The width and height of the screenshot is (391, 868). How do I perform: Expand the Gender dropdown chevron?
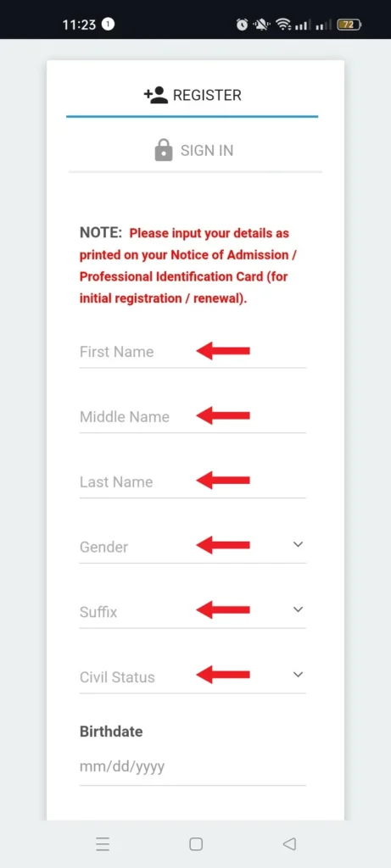298,544
